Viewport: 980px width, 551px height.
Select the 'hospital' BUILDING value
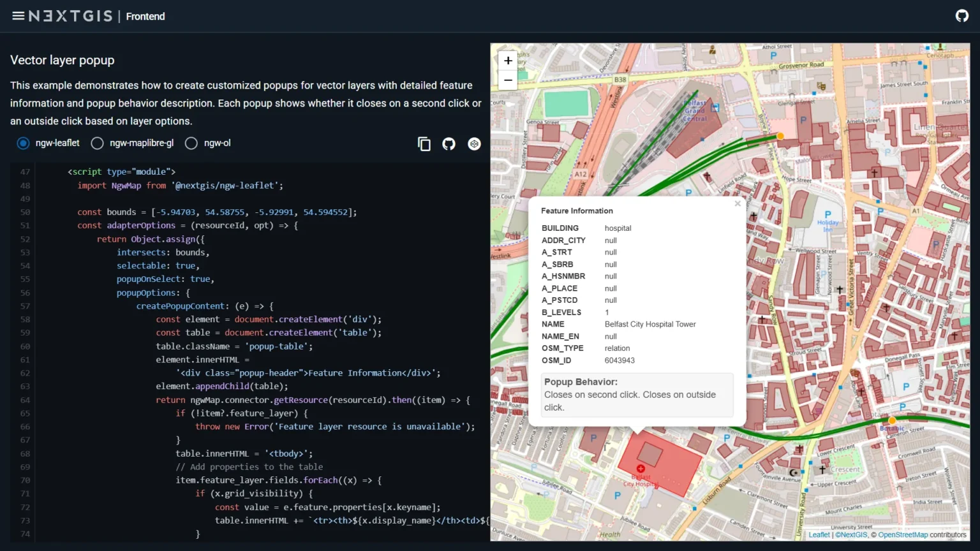618,228
